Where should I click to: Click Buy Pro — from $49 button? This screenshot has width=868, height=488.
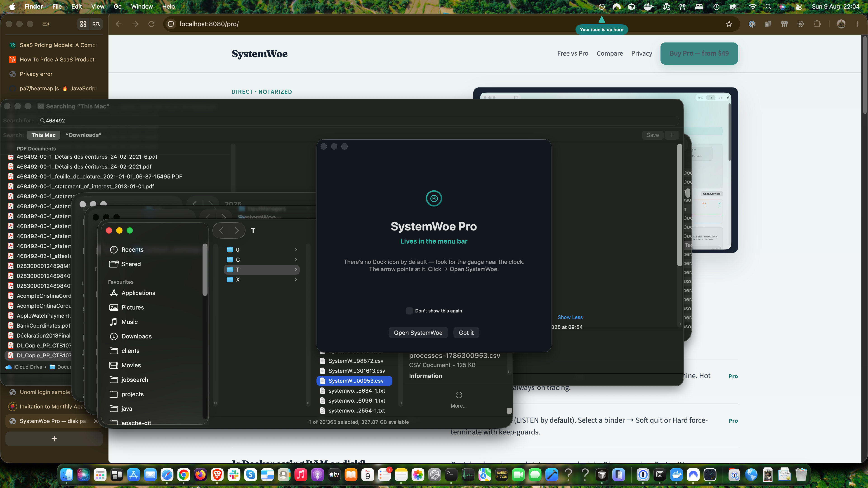click(x=699, y=53)
